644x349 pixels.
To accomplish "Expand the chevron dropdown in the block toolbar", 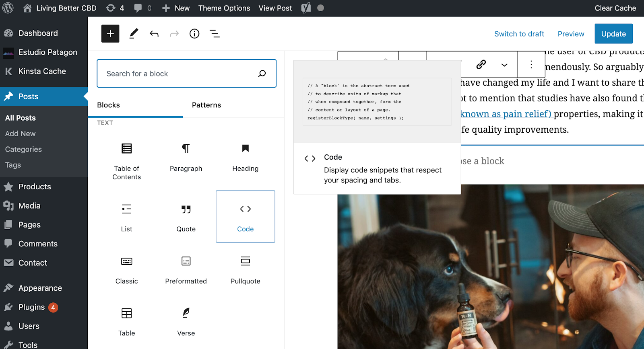I will (x=504, y=65).
